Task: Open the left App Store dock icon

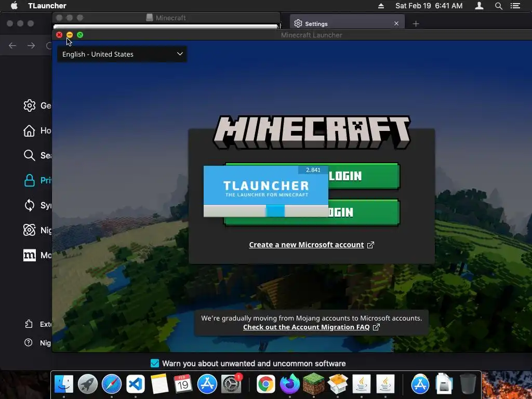Action: [207, 384]
